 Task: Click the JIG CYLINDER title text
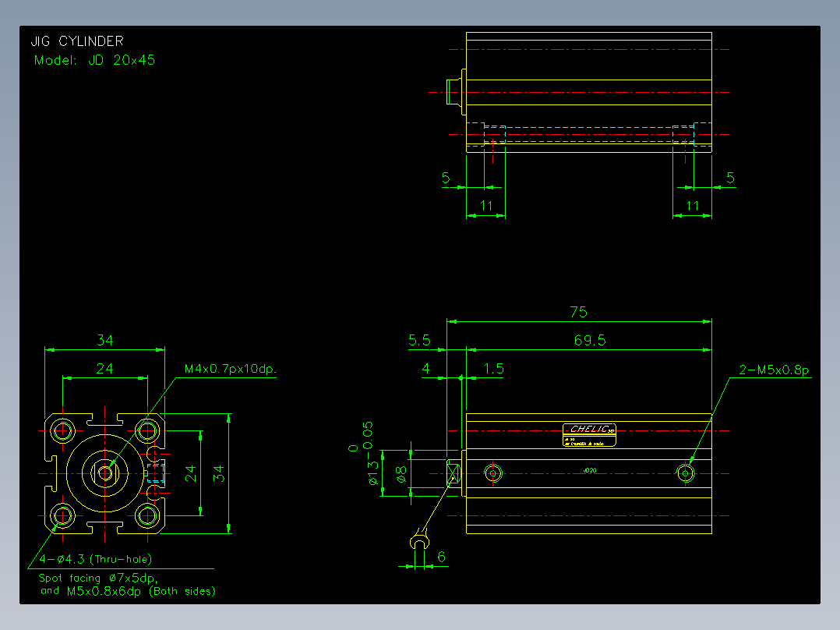(77, 41)
